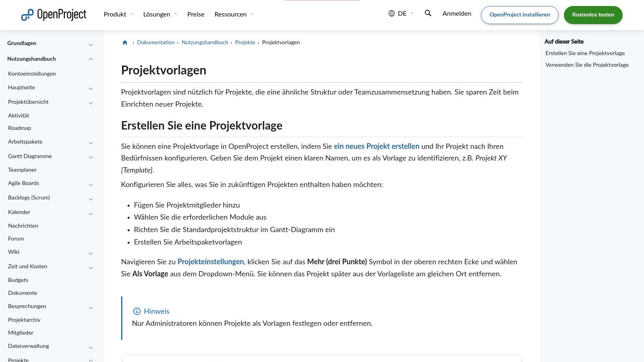Click the OpenProject logo

(54, 14)
